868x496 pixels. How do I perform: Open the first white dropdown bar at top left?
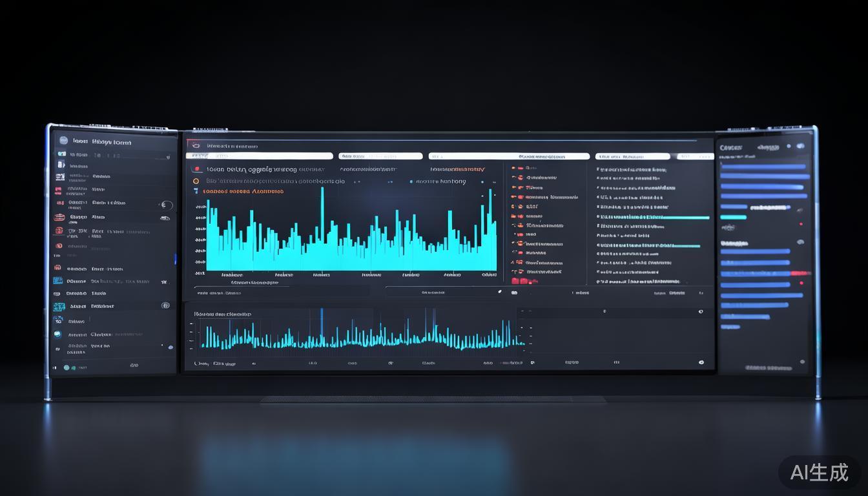[x=259, y=156]
